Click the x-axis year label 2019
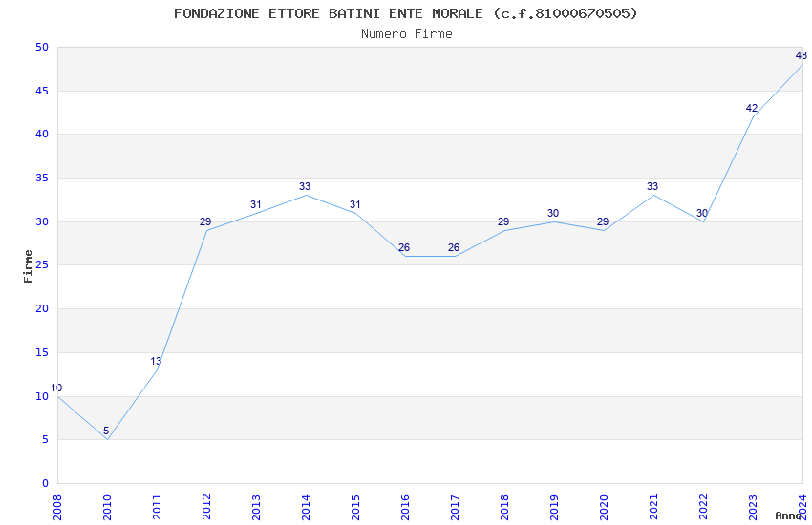The height and width of the screenshot is (525, 812). 554,507
